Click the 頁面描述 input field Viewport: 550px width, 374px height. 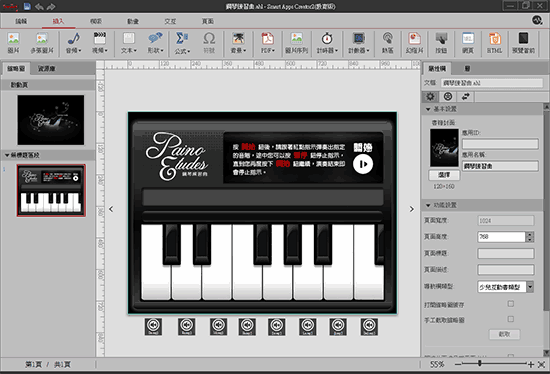pos(506,269)
